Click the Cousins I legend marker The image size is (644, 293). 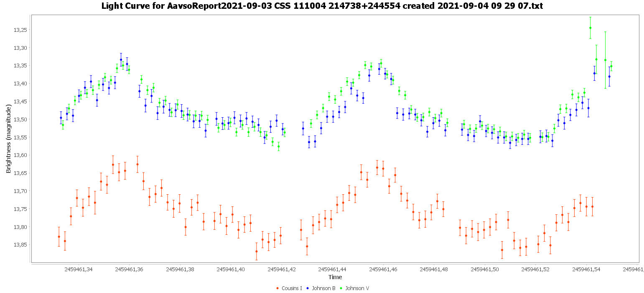coord(277,288)
